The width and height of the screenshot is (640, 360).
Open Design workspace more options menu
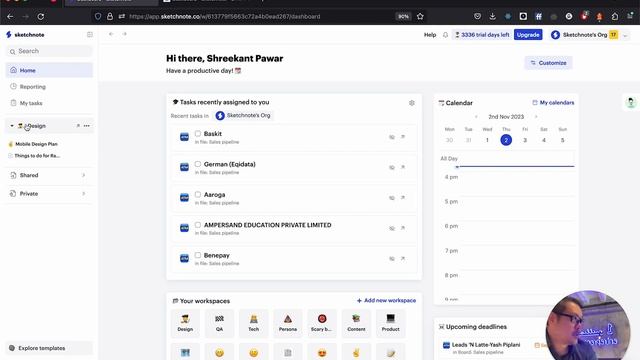pyautogui.click(x=87, y=126)
